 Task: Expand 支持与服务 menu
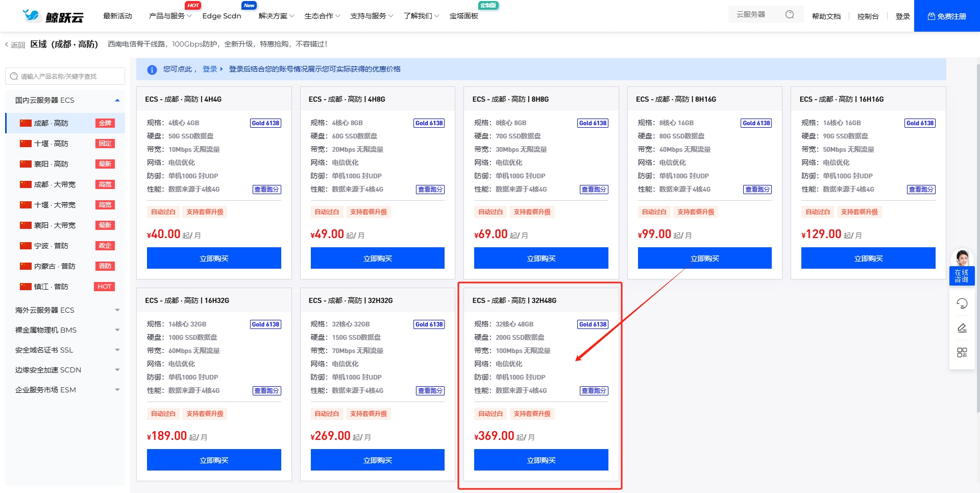[372, 16]
